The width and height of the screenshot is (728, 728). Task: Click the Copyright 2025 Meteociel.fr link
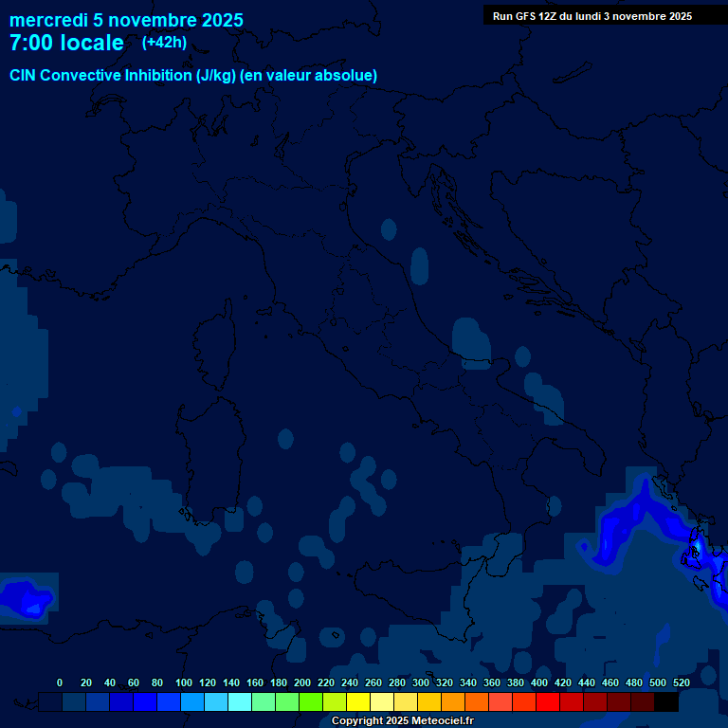[x=402, y=721]
